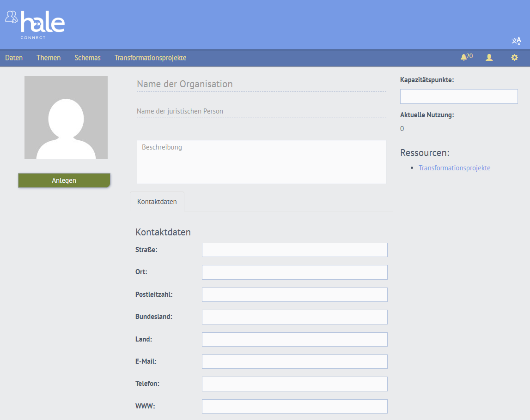Viewport: 530px width, 420px height.
Task: Open the Transformationsprojekte resource link
Action: [454, 168]
